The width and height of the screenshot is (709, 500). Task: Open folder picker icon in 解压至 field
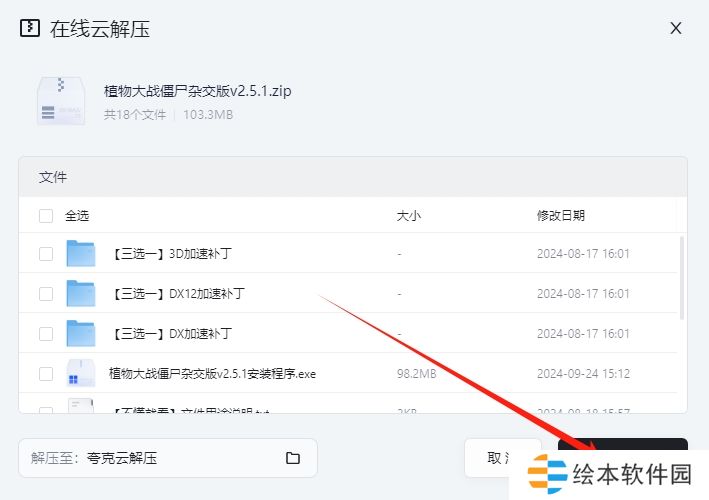[x=293, y=458]
